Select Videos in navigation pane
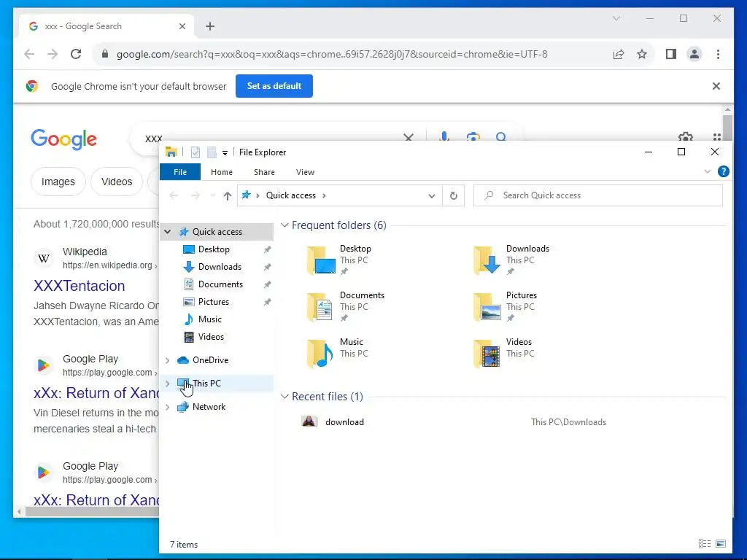This screenshot has height=560, width=747. point(211,337)
